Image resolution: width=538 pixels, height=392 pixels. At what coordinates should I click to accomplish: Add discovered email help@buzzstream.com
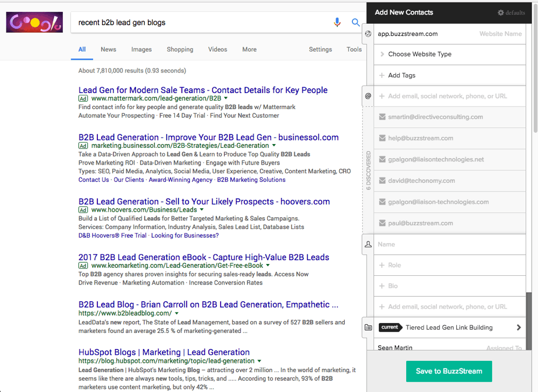449,138
